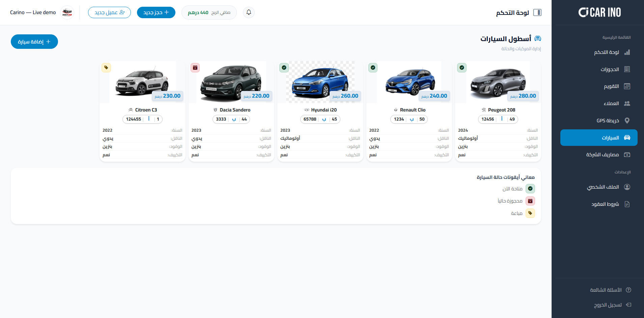Select السيارات cars menu item

(x=599, y=138)
